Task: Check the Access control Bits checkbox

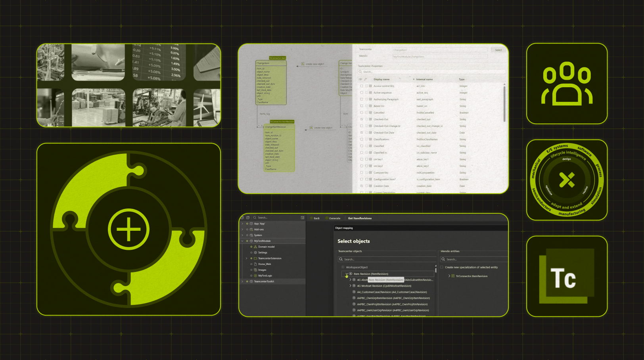Action: pos(361,86)
